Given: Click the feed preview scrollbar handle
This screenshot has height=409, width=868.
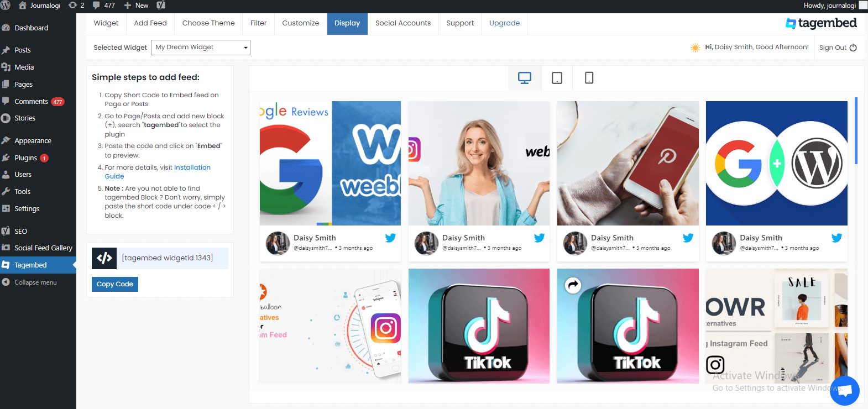Looking at the screenshot, I should tap(856, 131).
